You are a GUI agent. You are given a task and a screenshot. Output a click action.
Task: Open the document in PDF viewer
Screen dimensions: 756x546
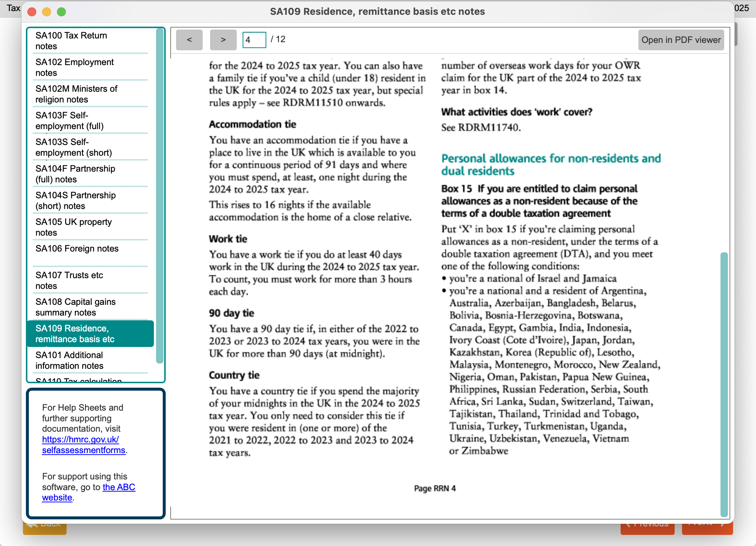tap(681, 40)
